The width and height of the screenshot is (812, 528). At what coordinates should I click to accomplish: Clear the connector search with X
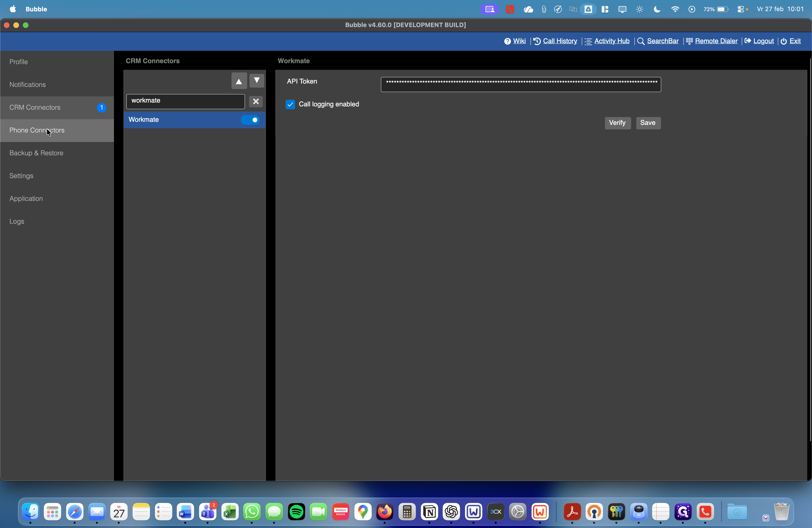point(256,101)
